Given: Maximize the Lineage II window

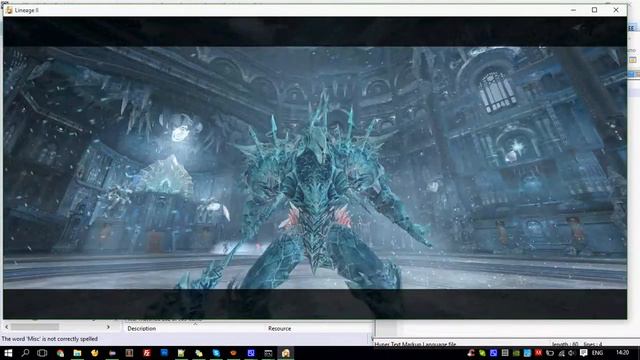Looking at the screenshot, I should 594,10.
